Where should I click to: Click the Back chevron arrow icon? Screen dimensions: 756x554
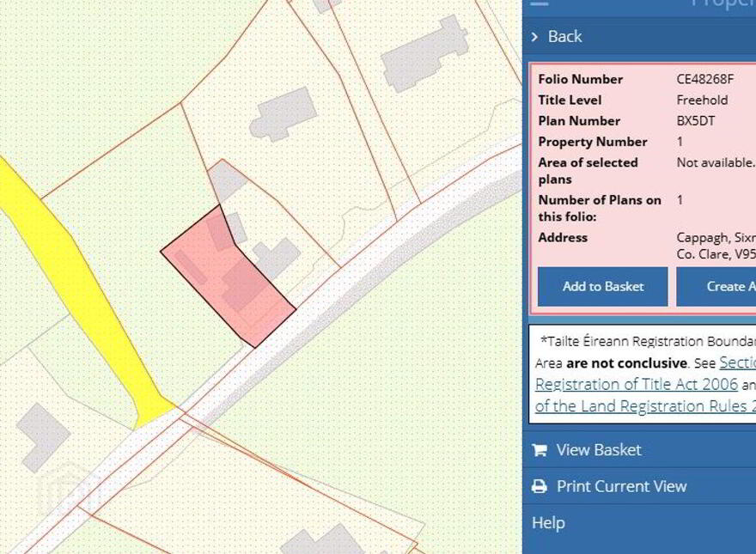click(x=534, y=37)
